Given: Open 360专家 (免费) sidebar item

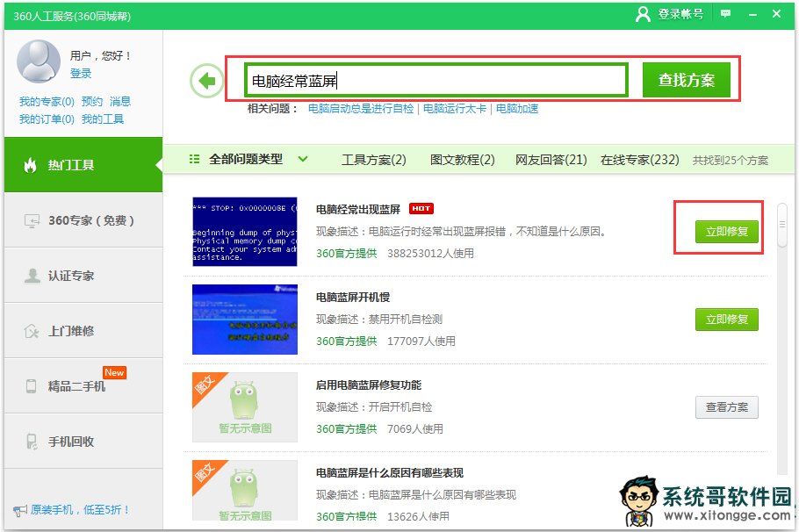Looking at the screenshot, I should pyautogui.click(x=83, y=220).
